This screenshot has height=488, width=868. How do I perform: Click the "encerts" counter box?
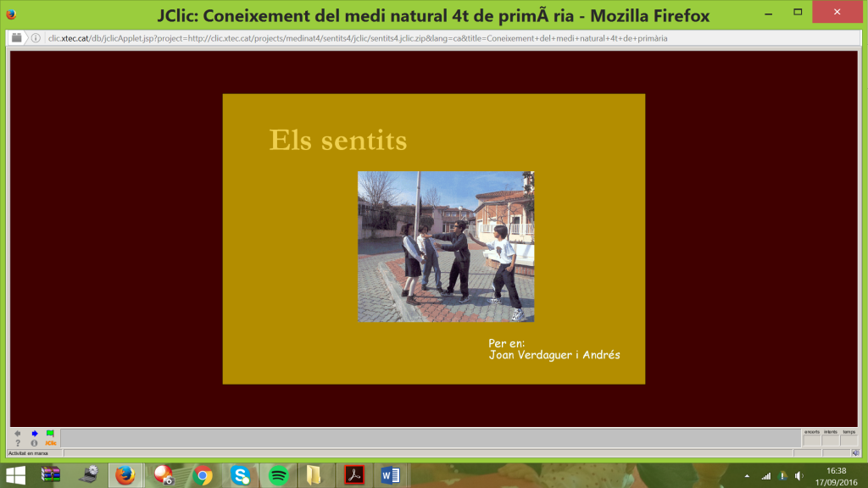click(x=811, y=440)
